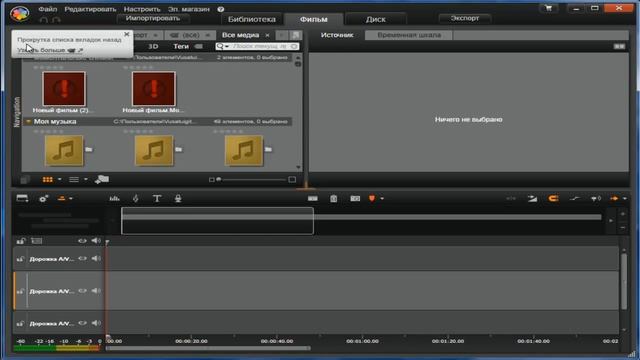This screenshot has height=360, width=640.
Task: Toggle audio scrubbing icon
Action: point(596,198)
